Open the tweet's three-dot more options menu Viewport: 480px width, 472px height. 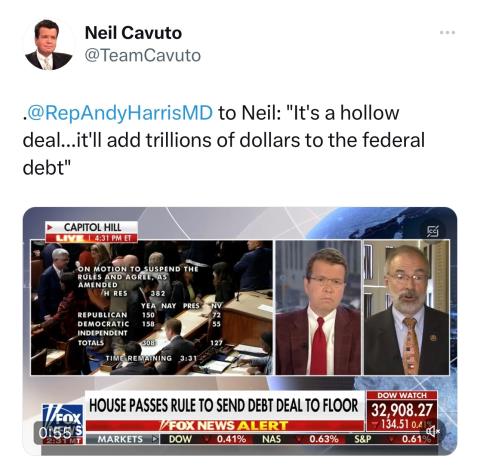point(447,33)
